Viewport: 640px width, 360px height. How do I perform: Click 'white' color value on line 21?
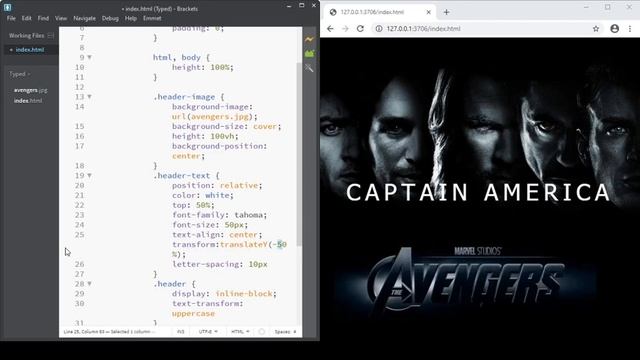(217, 195)
